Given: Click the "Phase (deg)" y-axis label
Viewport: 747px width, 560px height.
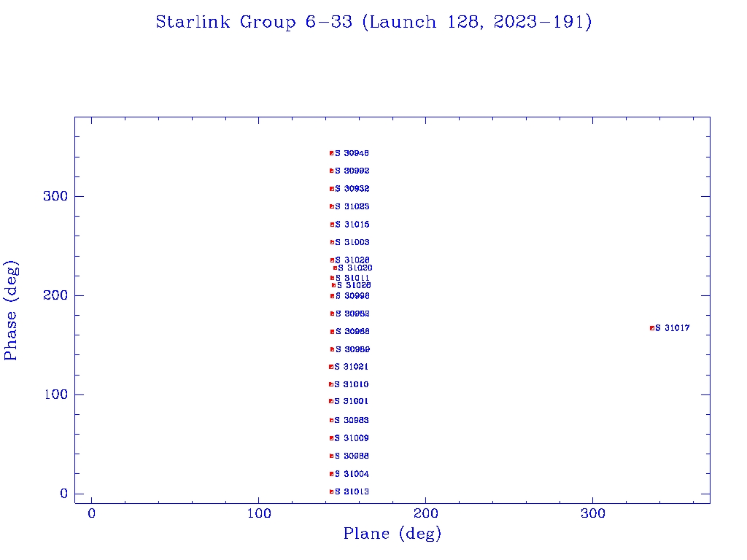Looking at the screenshot, I should tap(10, 311).
